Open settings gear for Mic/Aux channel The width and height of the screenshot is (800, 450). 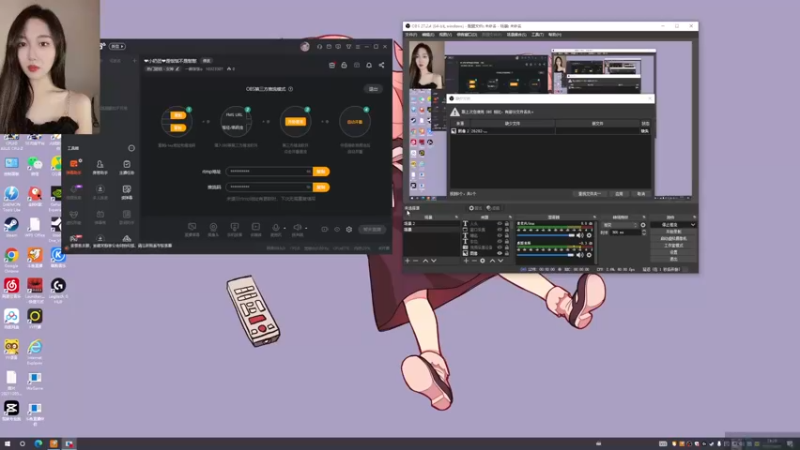[x=589, y=235]
